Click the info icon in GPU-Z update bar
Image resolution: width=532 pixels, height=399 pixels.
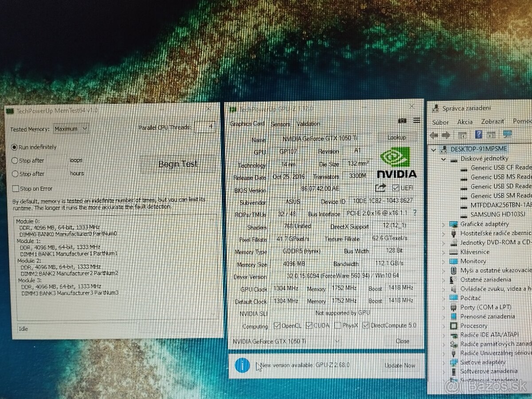click(x=242, y=365)
